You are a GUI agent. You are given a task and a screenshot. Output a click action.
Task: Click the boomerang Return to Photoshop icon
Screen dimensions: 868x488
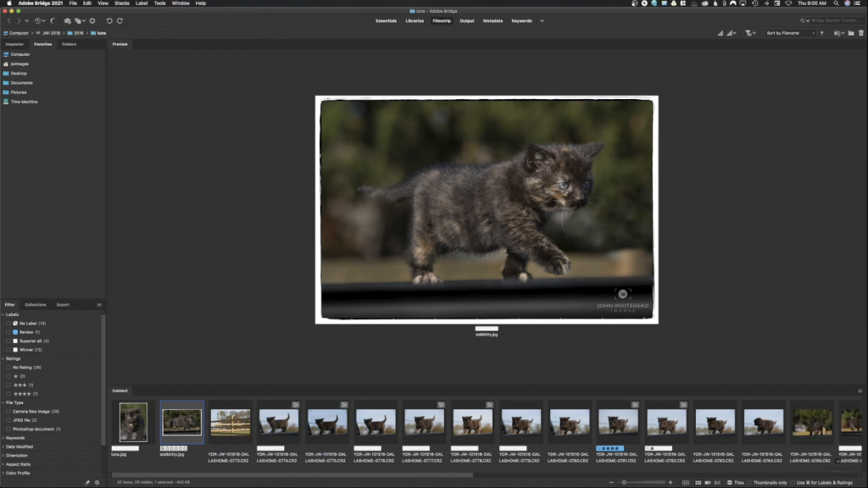[x=53, y=20]
